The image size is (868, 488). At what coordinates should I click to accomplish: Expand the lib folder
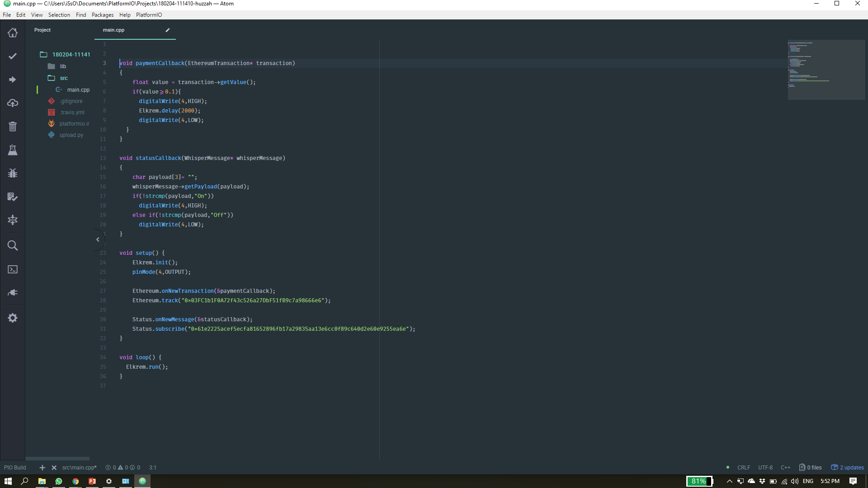tap(63, 66)
